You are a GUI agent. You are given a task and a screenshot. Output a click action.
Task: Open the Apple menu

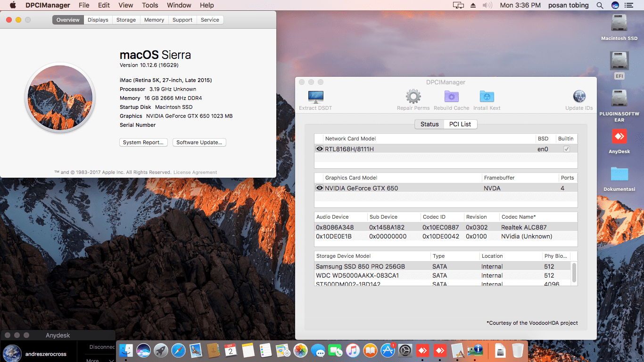click(x=13, y=5)
